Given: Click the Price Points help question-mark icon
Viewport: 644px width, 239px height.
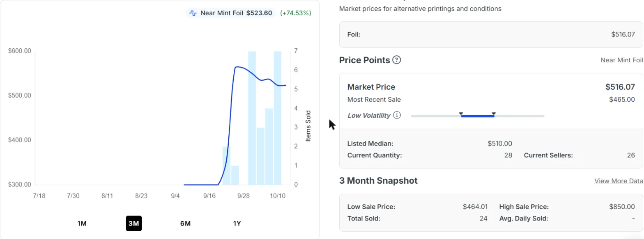Looking at the screenshot, I should tap(396, 60).
